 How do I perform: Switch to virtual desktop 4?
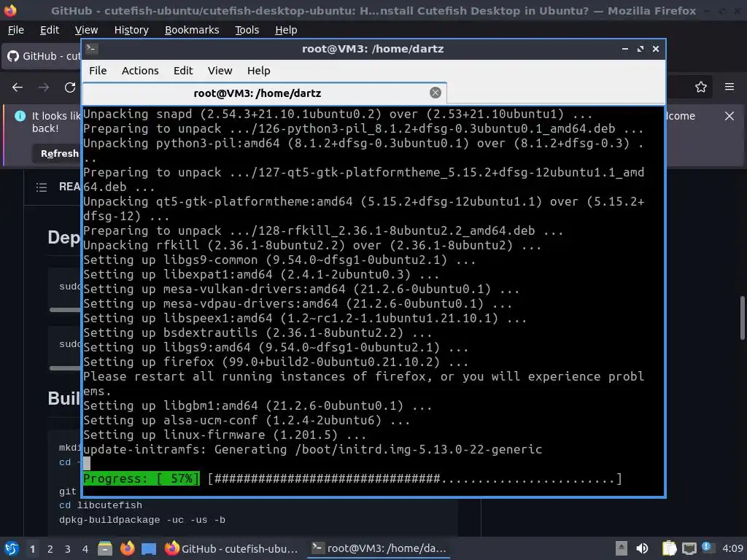click(x=85, y=548)
